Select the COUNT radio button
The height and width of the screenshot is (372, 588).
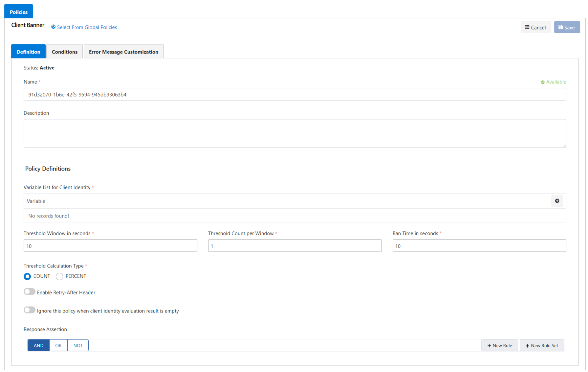(27, 276)
